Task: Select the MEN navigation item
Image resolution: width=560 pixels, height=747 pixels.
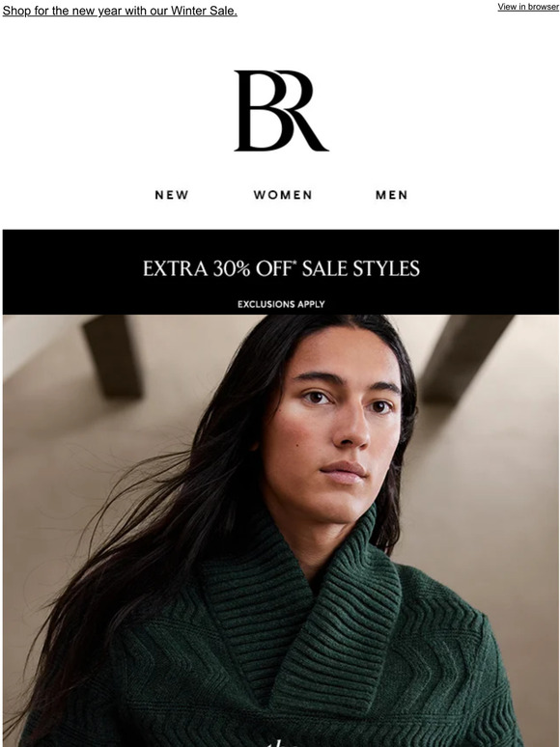Action: [x=392, y=195]
